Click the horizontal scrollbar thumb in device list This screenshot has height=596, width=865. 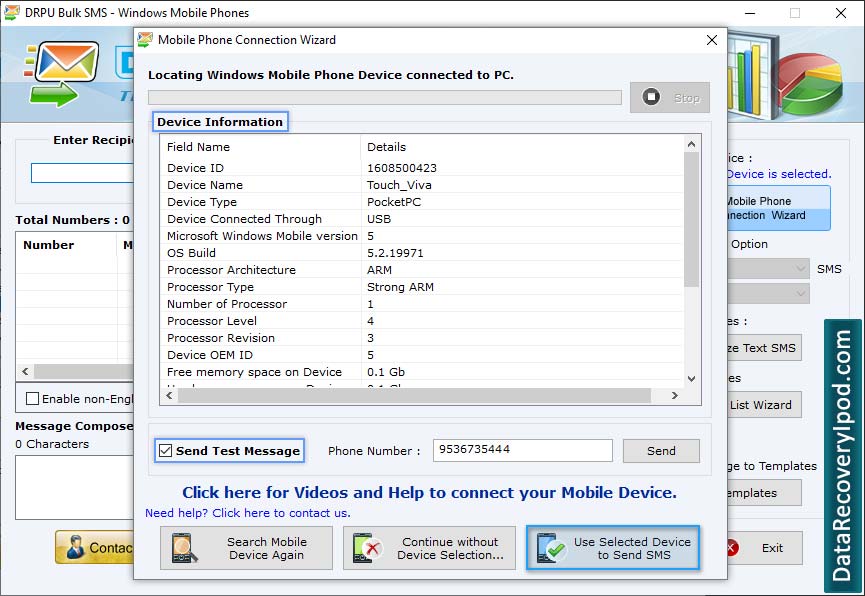click(x=414, y=395)
